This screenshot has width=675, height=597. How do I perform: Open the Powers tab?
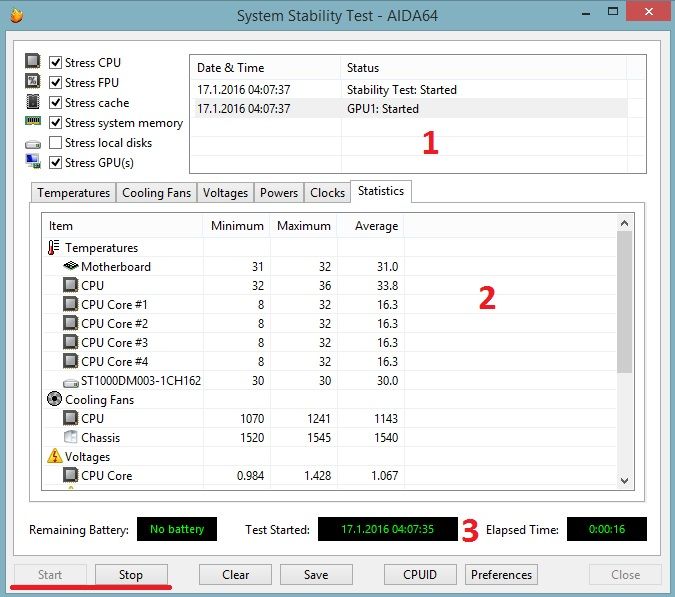279,192
